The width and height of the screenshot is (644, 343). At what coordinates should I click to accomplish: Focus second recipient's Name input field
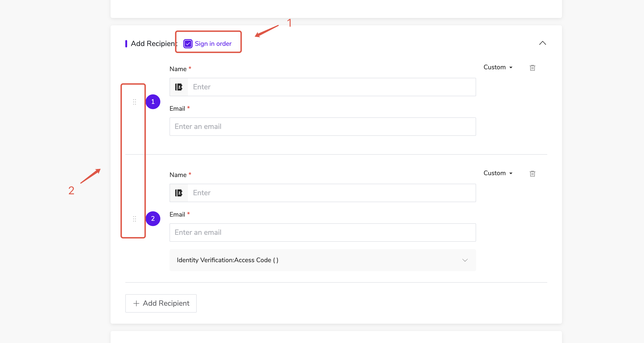[x=331, y=193]
